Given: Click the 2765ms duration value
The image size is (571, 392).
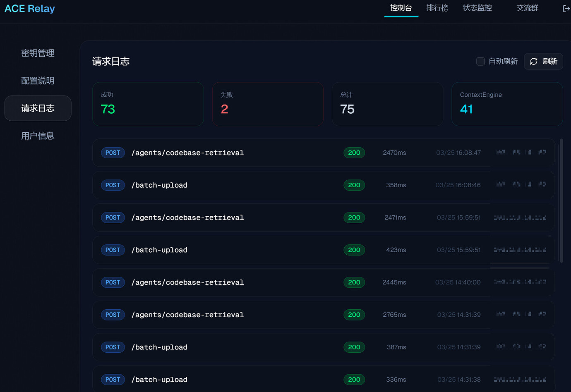Looking at the screenshot, I should coord(394,315).
